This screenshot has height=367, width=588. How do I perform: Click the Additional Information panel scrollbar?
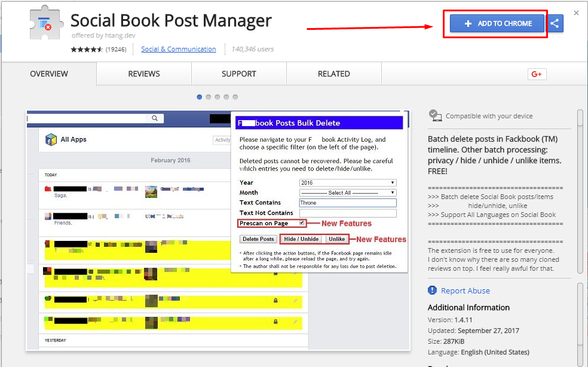580,325
